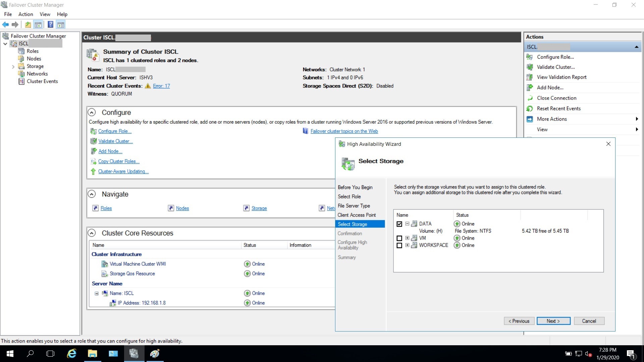The width and height of the screenshot is (644, 362).
Task: Open the Error: 17 events link
Action: (161, 86)
